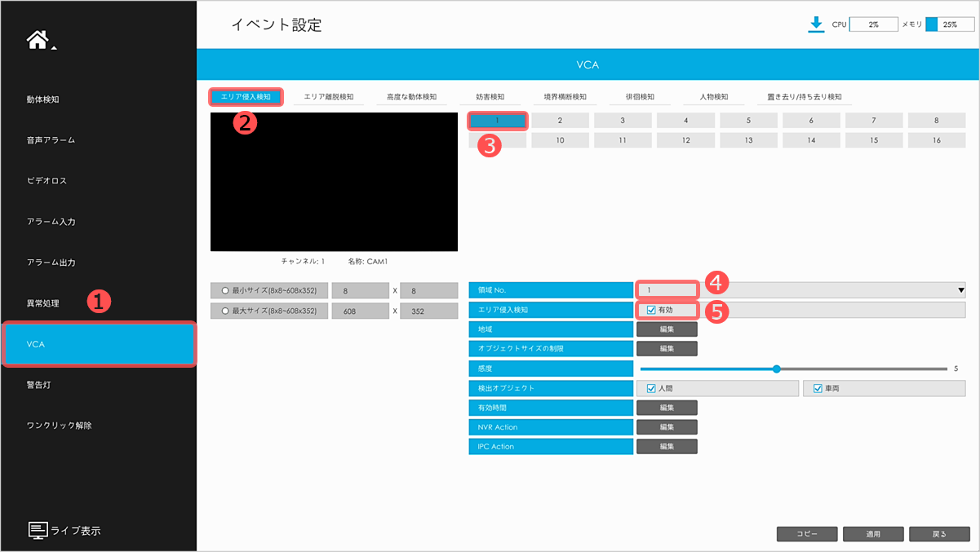The image size is (980, 552).
Task: Click the 感度 slider handle
Action: coord(776,369)
